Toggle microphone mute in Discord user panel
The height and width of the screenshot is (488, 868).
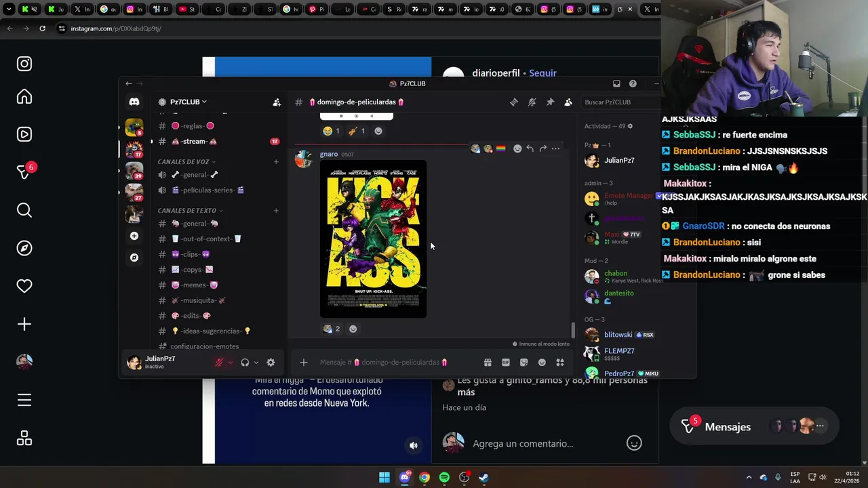(x=219, y=363)
